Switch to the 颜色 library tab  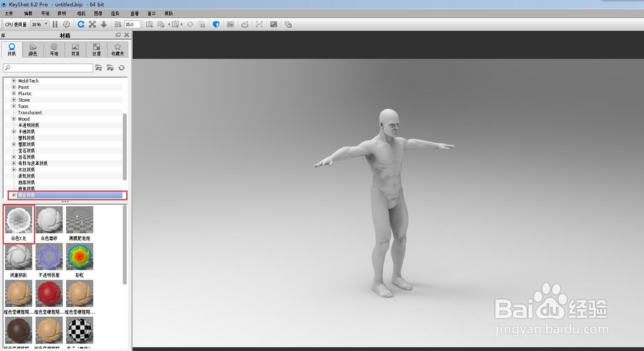(33, 49)
